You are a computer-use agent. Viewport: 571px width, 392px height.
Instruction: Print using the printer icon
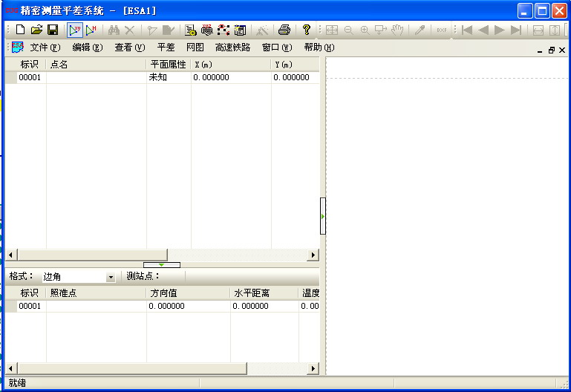click(284, 30)
